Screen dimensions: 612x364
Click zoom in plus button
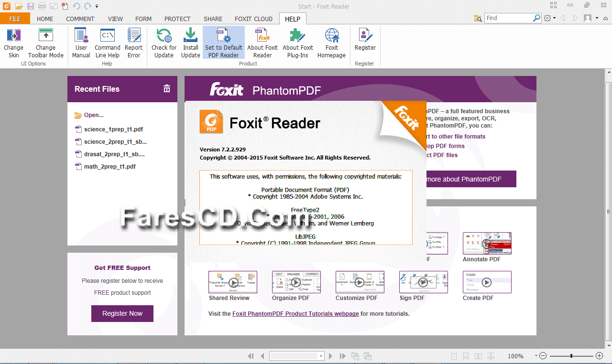[x=599, y=356]
